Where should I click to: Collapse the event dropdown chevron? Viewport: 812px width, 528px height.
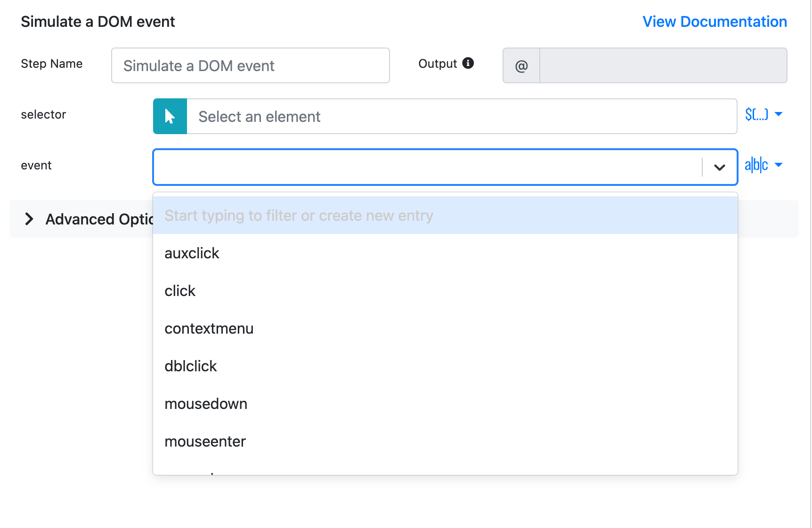pyautogui.click(x=719, y=167)
